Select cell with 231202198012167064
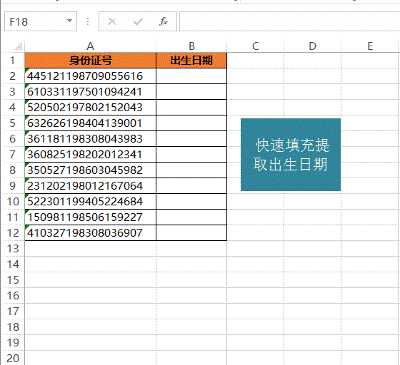The image size is (400, 365). point(90,186)
